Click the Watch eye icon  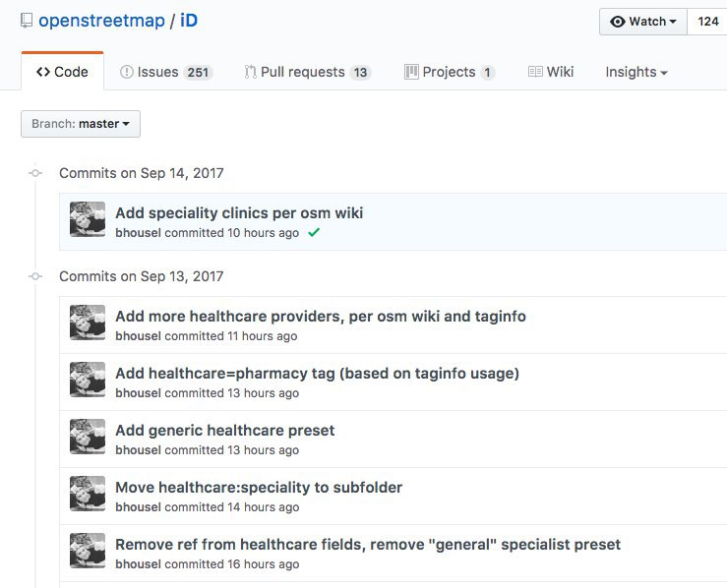point(618,22)
